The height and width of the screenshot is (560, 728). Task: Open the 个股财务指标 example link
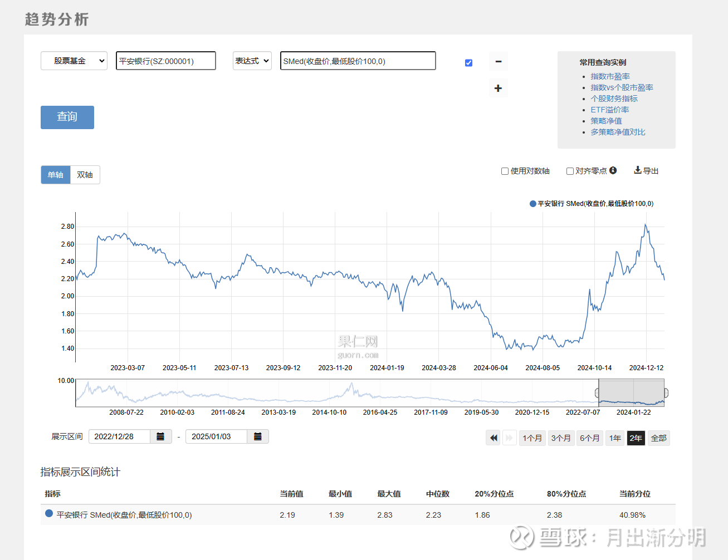[x=614, y=99]
